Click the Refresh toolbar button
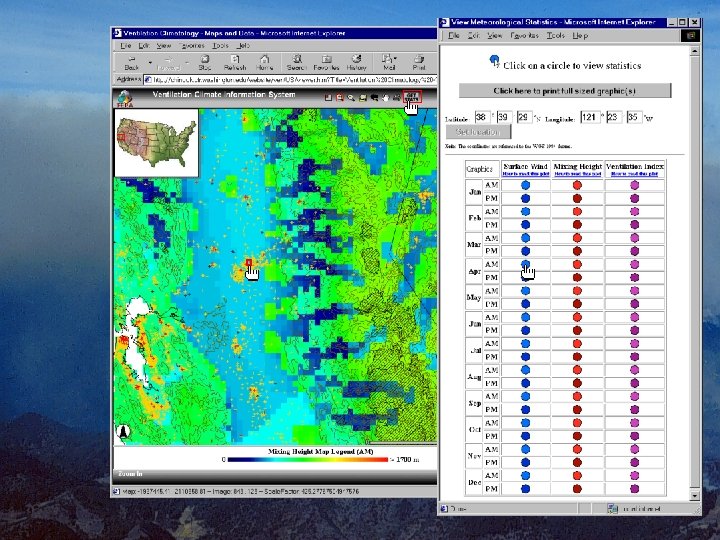The height and width of the screenshot is (540, 720). point(235,62)
